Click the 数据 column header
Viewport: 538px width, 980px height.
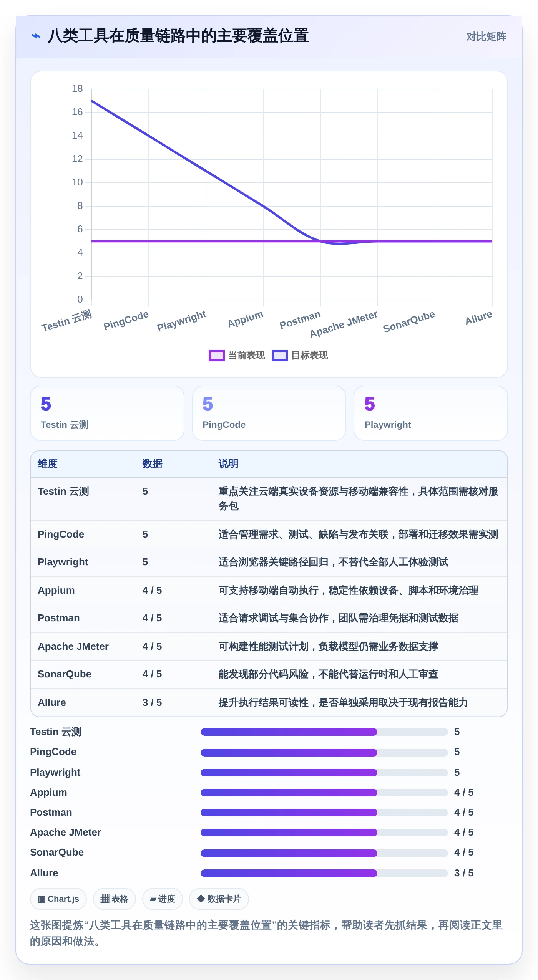tap(153, 464)
